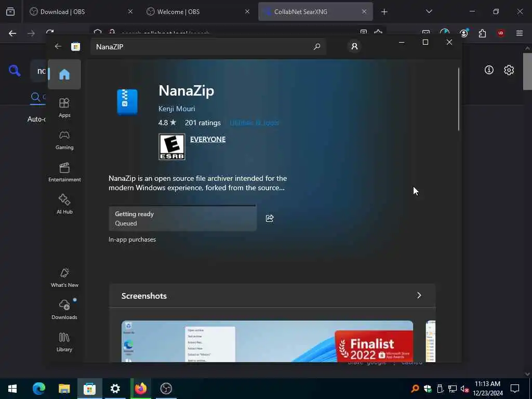Click the 201 ratings text
This screenshot has width=532, height=399.
point(203,123)
